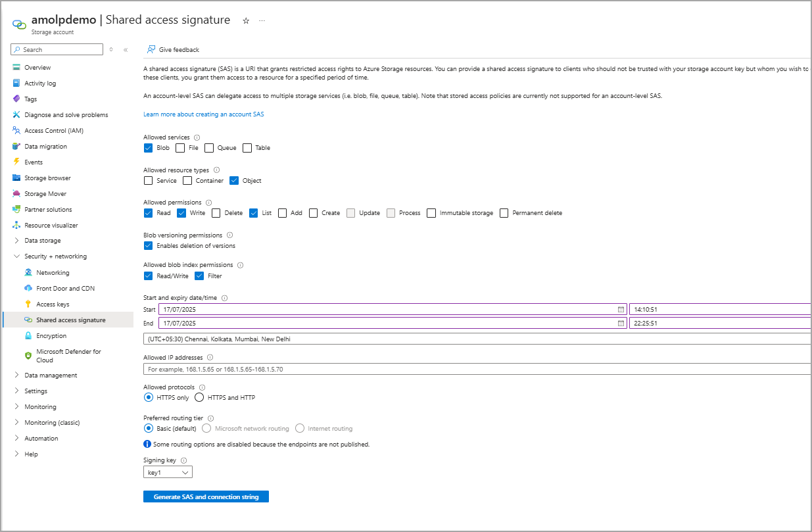Viewport: 812px width, 532px height.
Task: Expand the Data management section
Action: click(16, 375)
